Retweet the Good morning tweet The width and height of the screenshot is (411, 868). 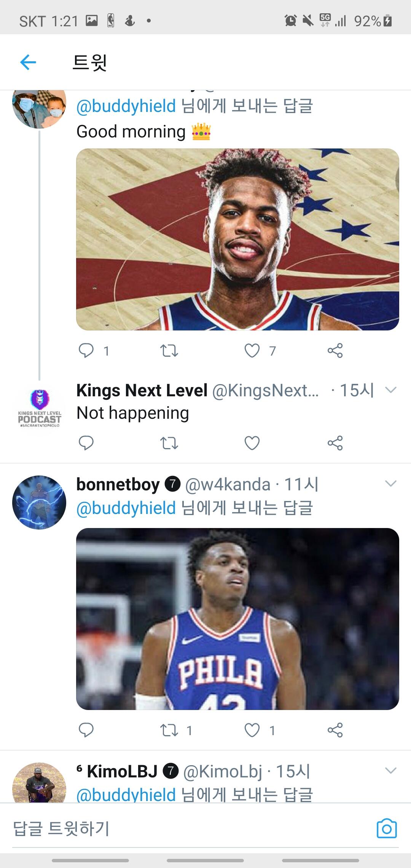click(169, 350)
